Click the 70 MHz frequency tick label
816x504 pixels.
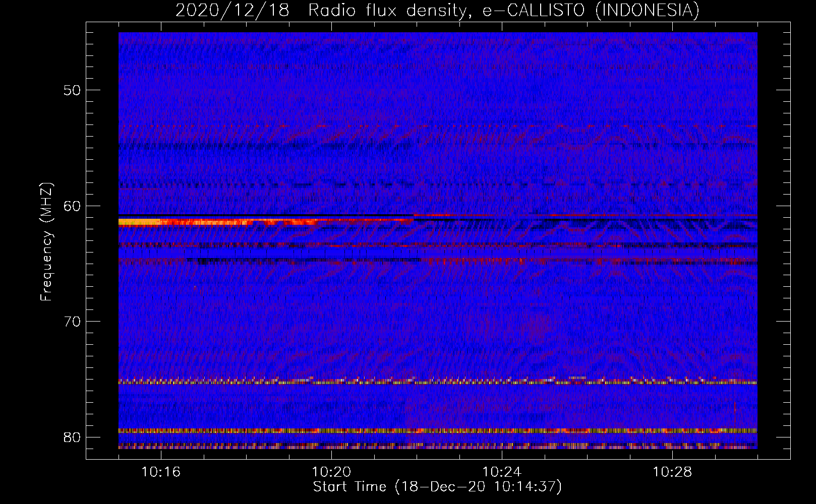(72, 322)
